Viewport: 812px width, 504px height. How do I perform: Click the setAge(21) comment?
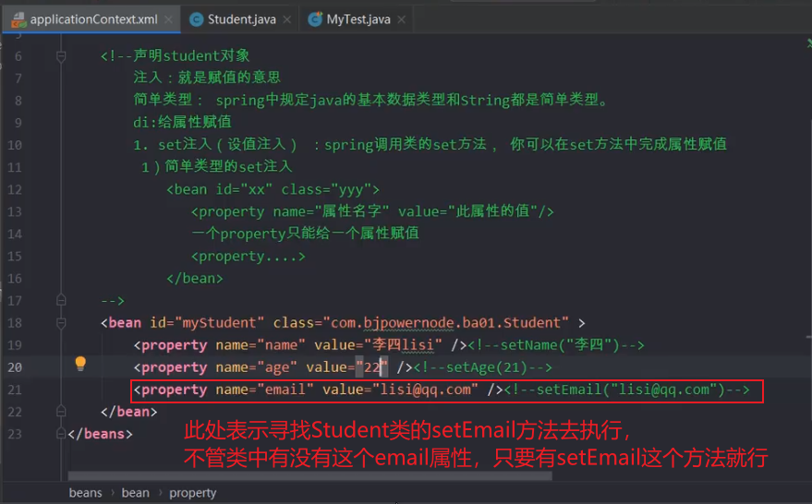click(482, 367)
